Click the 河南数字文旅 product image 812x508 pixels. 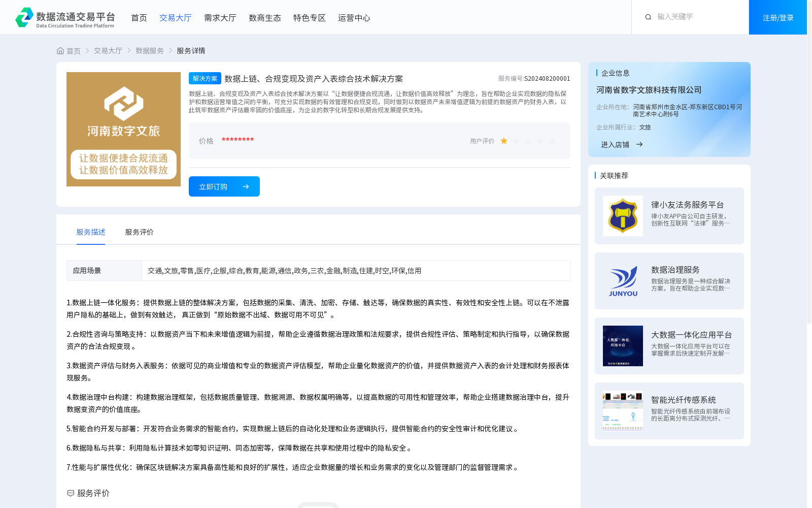[123, 129]
